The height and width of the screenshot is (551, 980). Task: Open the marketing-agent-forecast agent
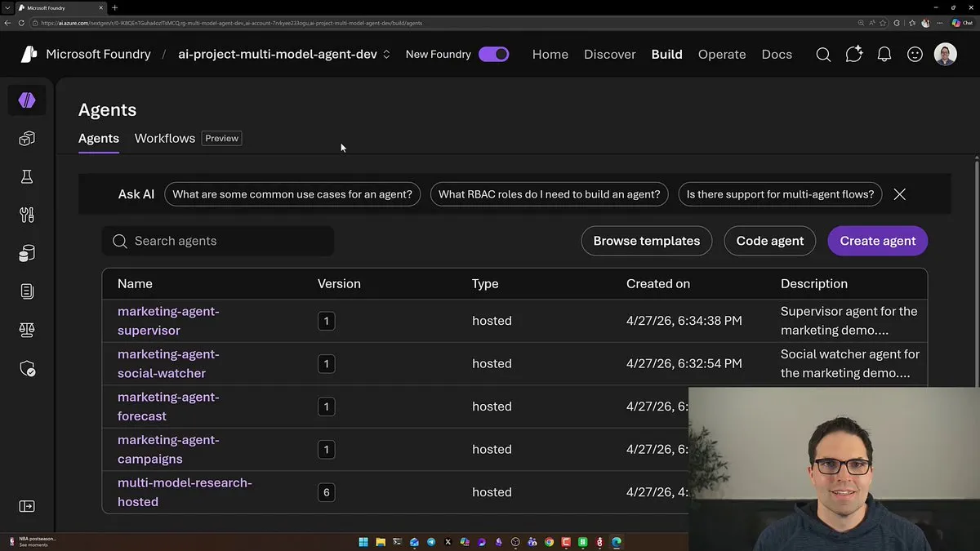pyautogui.click(x=168, y=407)
